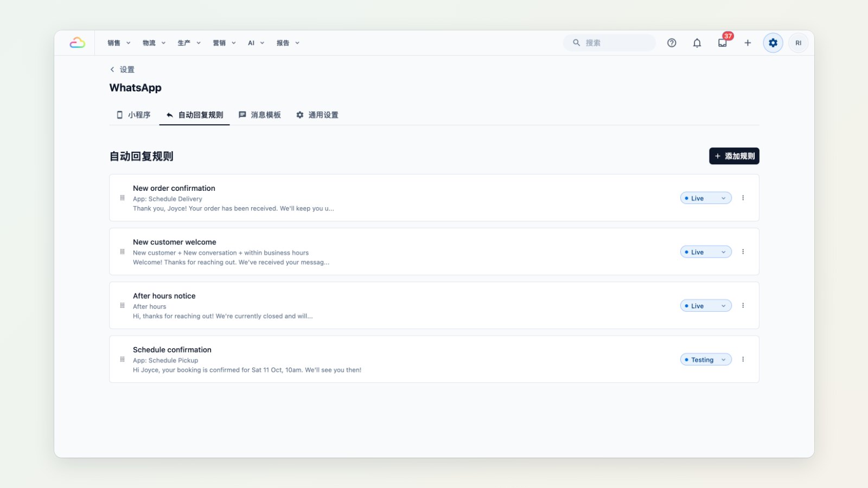Screen dimensions: 868x488
Task: Click the text App: Schedule Pickup
Action: point(165,361)
